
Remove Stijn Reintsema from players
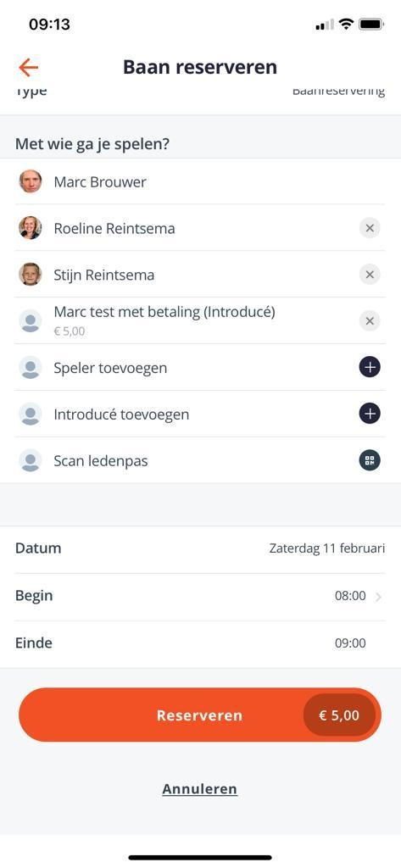[370, 275]
